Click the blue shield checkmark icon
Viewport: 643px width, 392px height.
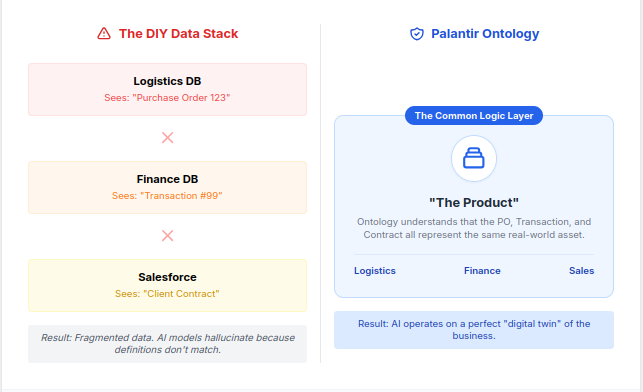point(417,34)
